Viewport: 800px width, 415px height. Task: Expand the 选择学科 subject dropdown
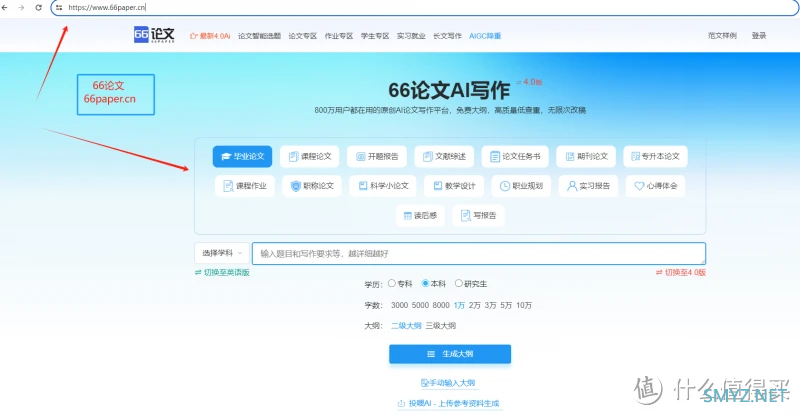click(222, 253)
